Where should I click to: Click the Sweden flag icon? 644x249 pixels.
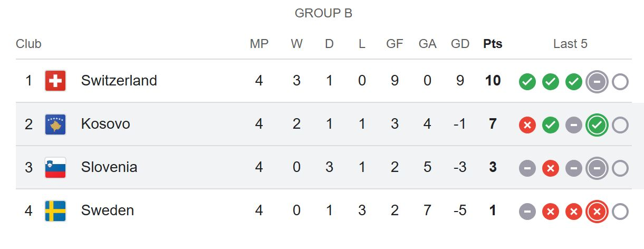point(55,211)
